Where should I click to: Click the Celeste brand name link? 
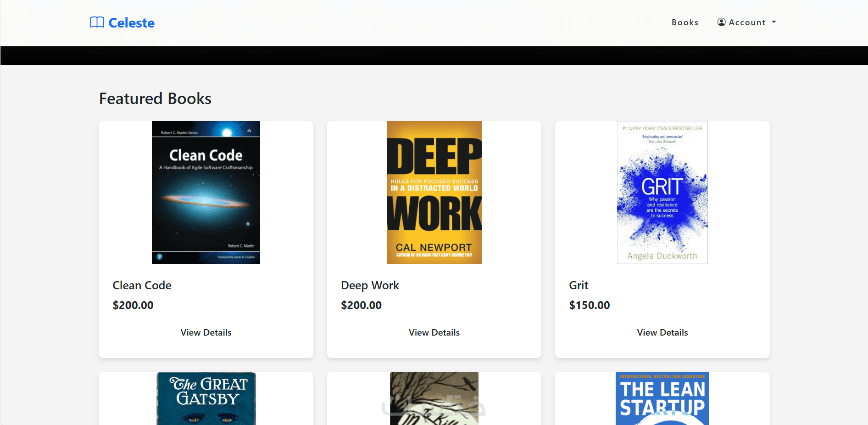pos(132,23)
